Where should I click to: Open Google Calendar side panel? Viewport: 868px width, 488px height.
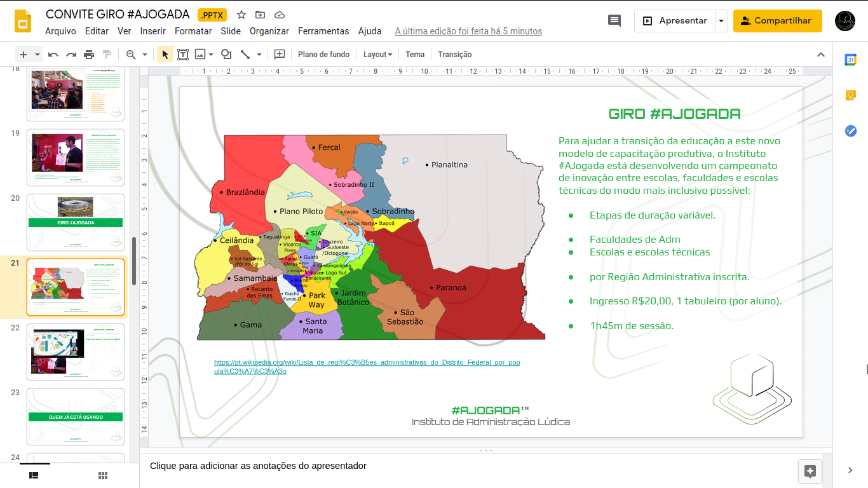coord(850,60)
